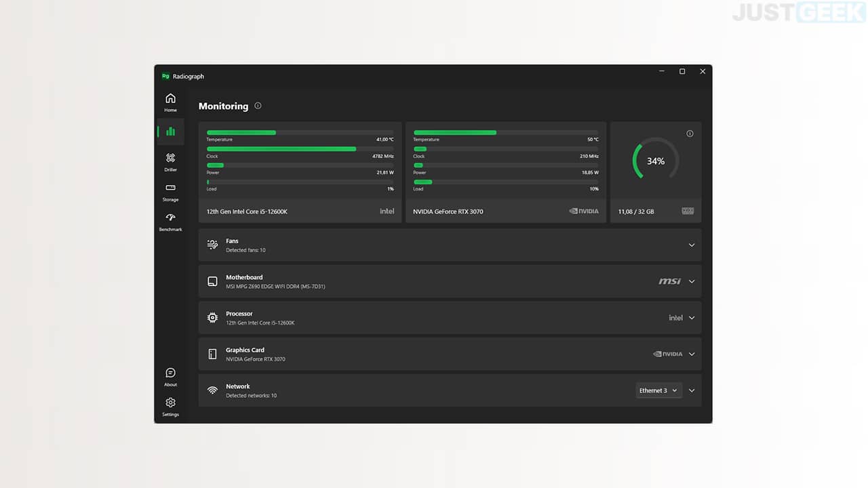Image resolution: width=868 pixels, height=488 pixels.
Task: Click the NVIDIA logo in Graphics Card row
Action: click(668, 354)
